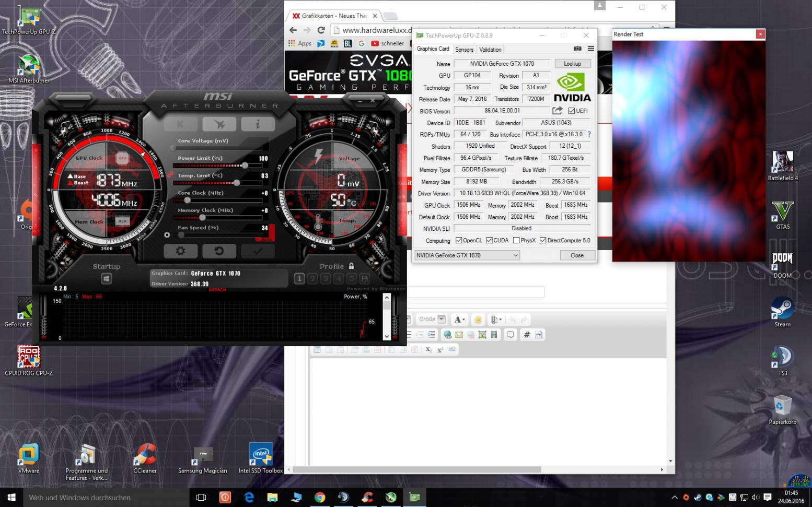This screenshot has height=507, width=812.
Task: Close the Grafikkarten browser tab
Action: 375,16
